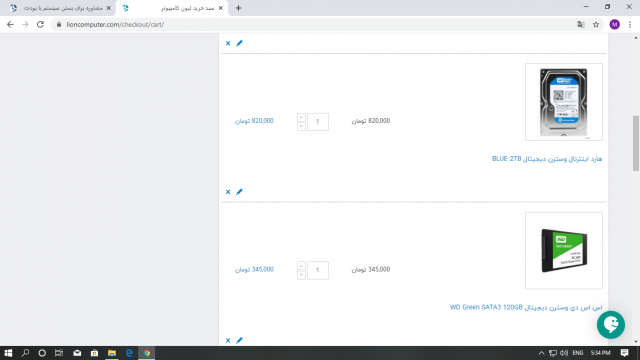Bookmark this page with the star icon
Screen dimensions: 640x360
point(596,24)
